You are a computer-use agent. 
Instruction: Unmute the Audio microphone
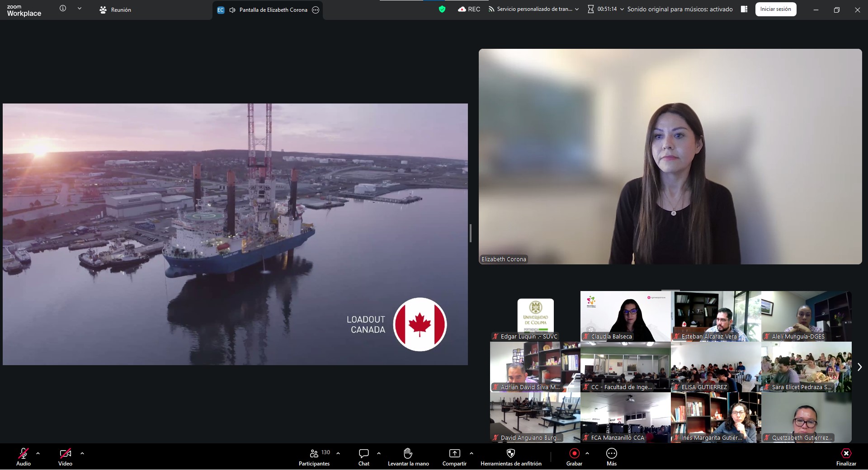click(24, 453)
